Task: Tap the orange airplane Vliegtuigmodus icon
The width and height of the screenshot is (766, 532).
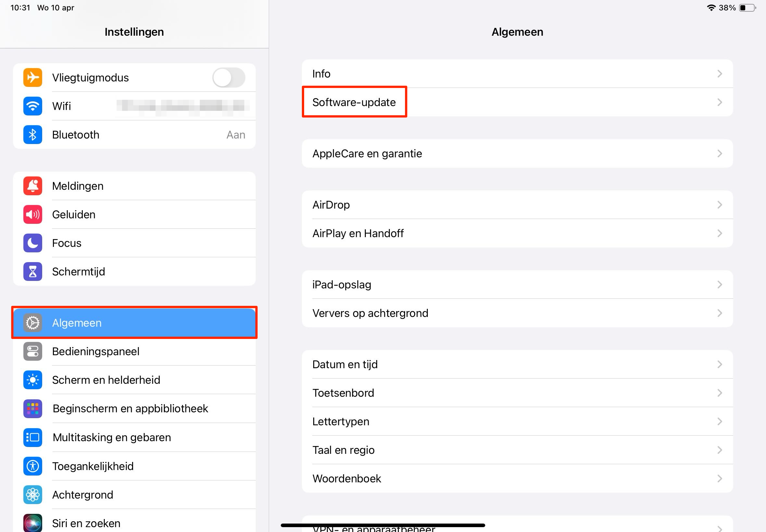Action: click(33, 78)
